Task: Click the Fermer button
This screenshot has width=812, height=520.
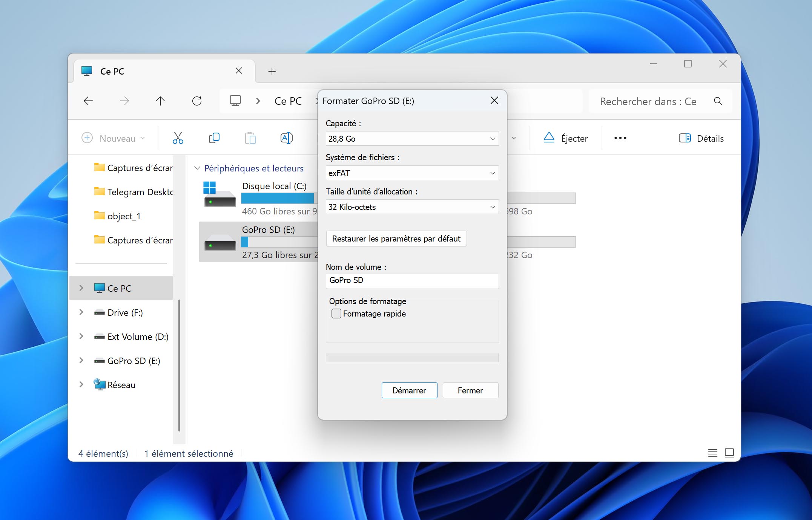Action: point(470,390)
